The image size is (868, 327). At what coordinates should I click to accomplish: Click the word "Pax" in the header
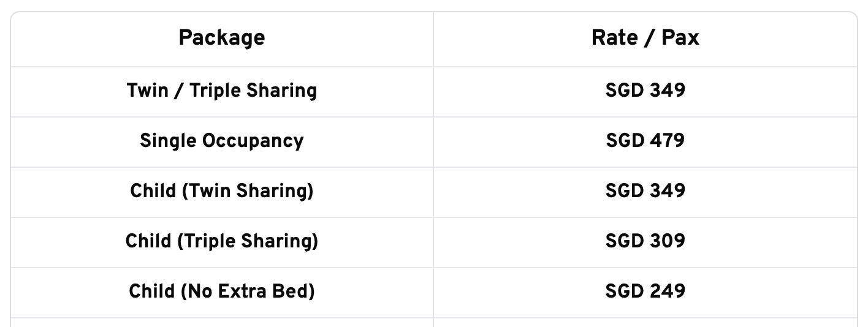click(x=680, y=39)
